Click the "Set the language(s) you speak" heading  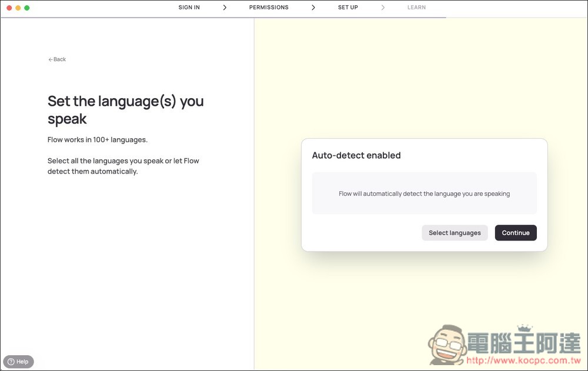pyautogui.click(x=125, y=110)
